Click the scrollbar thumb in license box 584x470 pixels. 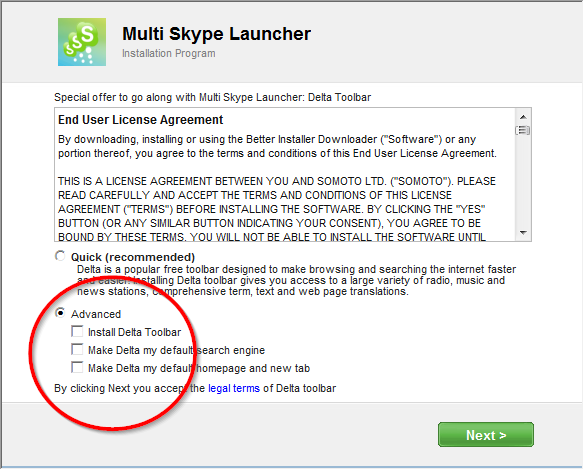point(523,130)
